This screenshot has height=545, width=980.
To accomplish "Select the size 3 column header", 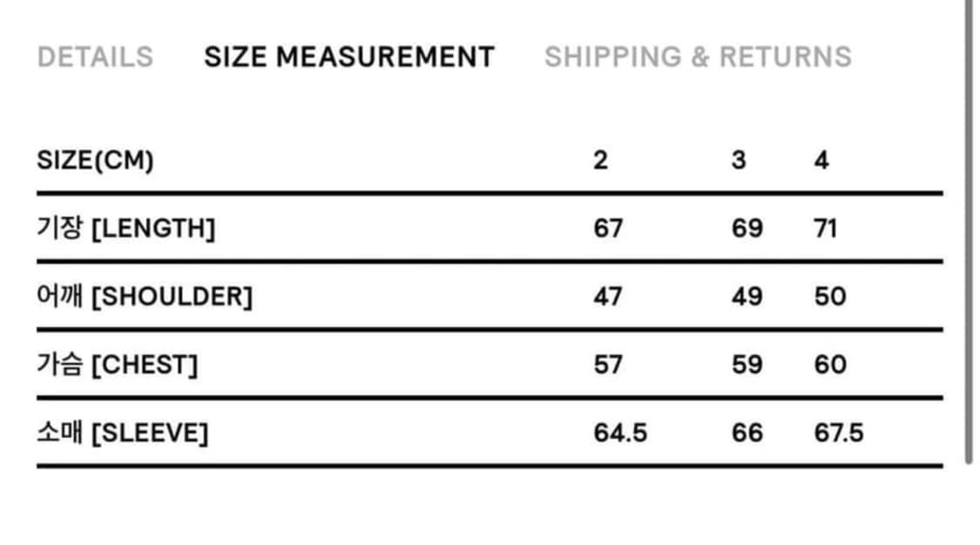I will (x=739, y=161).
